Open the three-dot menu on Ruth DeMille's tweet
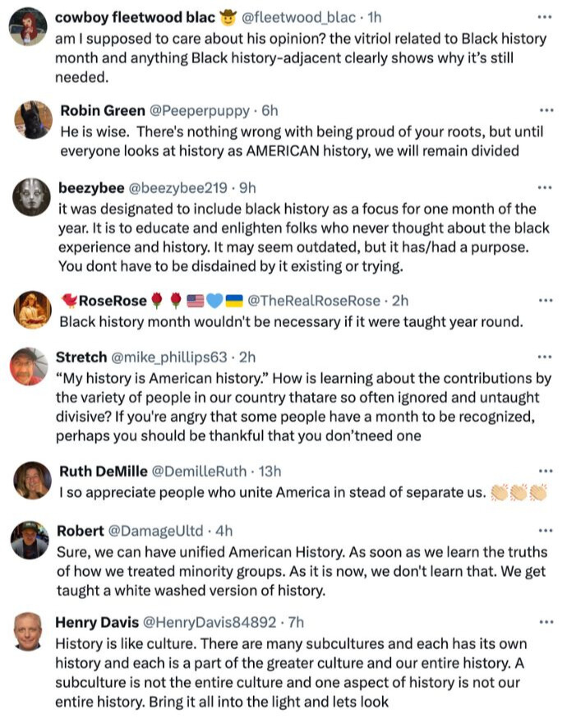Screen dimensions: 567x728 click(x=545, y=472)
